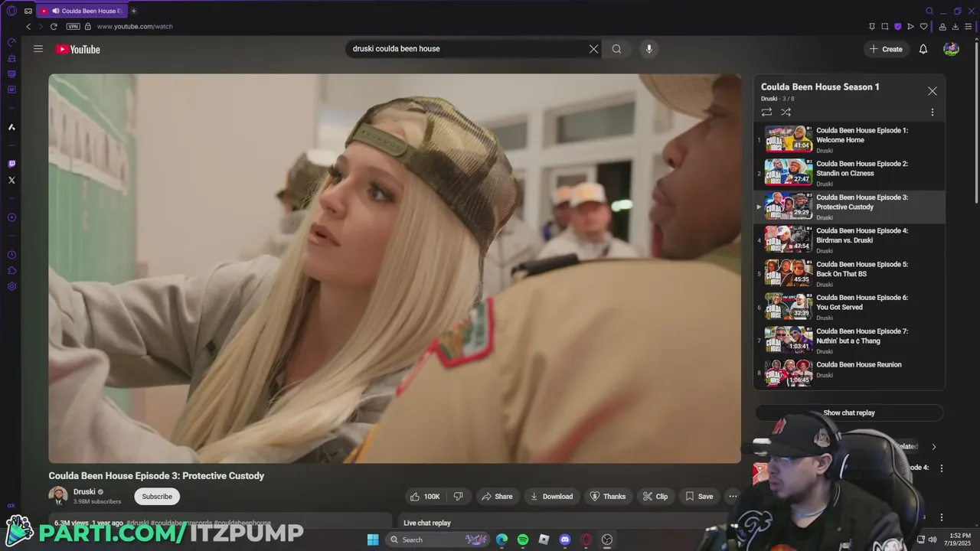Play Episode 1: Welcome Home
The width and height of the screenshot is (980, 551).
849,140
